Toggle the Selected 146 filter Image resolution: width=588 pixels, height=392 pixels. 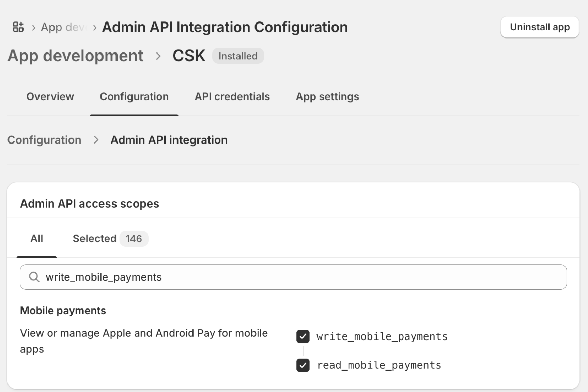(x=109, y=239)
